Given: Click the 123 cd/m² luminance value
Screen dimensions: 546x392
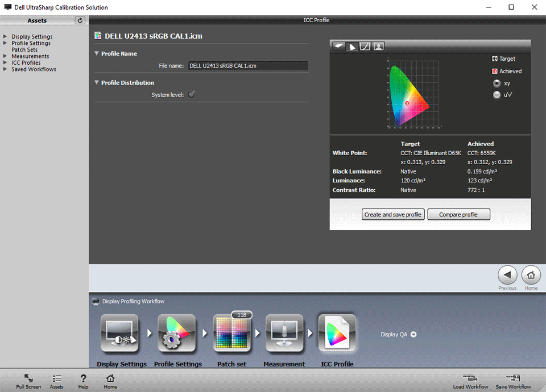Looking at the screenshot, I should pos(480,181).
